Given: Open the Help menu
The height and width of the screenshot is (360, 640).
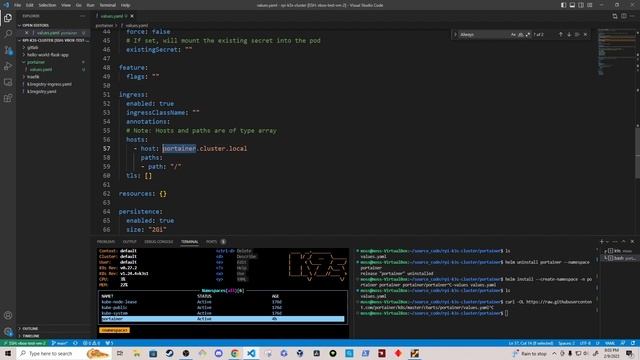Looking at the screenshot, I should 125,5.
